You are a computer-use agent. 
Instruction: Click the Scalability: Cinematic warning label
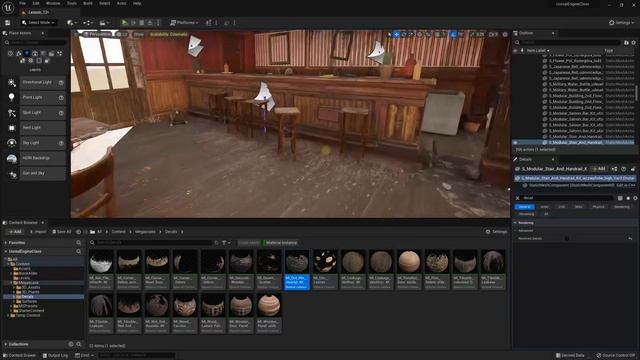pyautogui.click(x=169, y=35)
